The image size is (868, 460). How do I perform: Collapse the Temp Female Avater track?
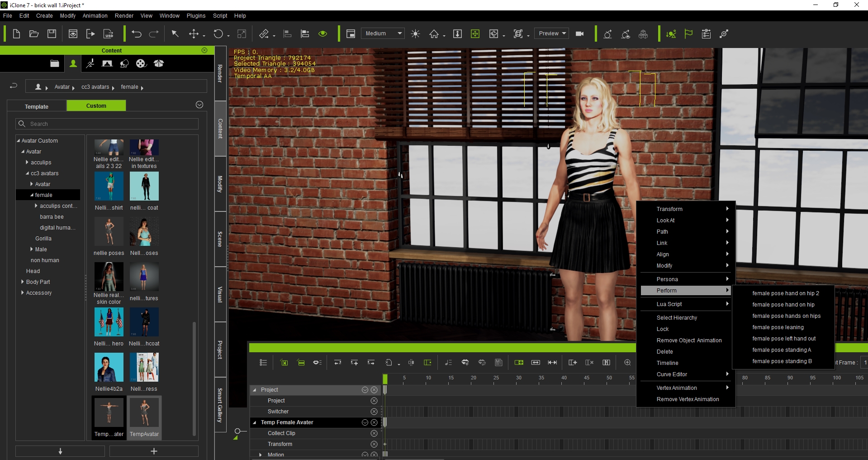[x=254, y=422]
